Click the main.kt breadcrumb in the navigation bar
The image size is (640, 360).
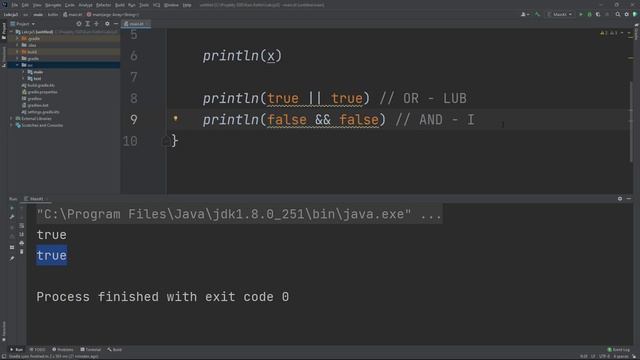pyautogui.click(x=73, y=14)
